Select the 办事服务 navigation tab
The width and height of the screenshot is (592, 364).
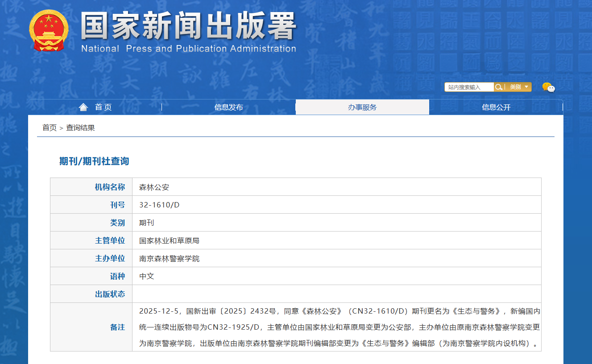coord(362,107)
